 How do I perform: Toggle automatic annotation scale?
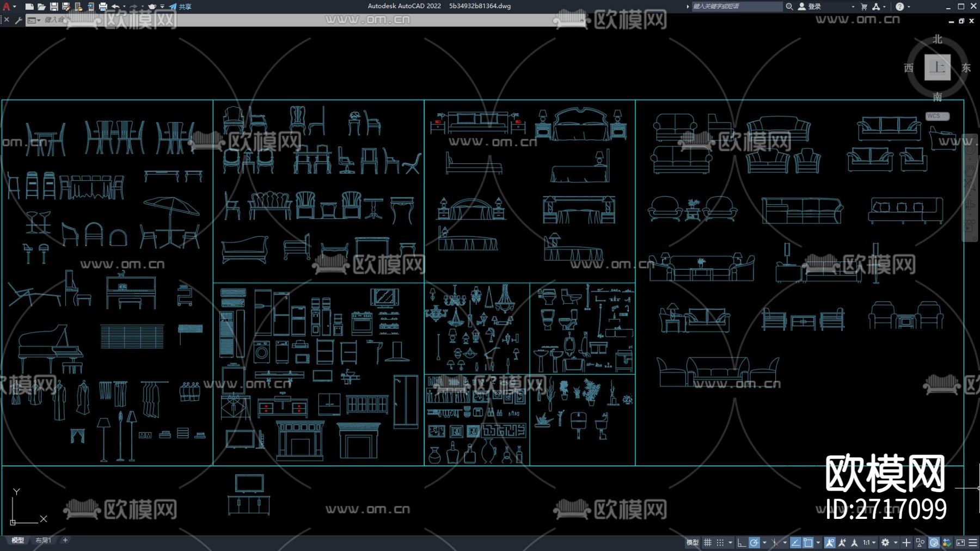842,543
